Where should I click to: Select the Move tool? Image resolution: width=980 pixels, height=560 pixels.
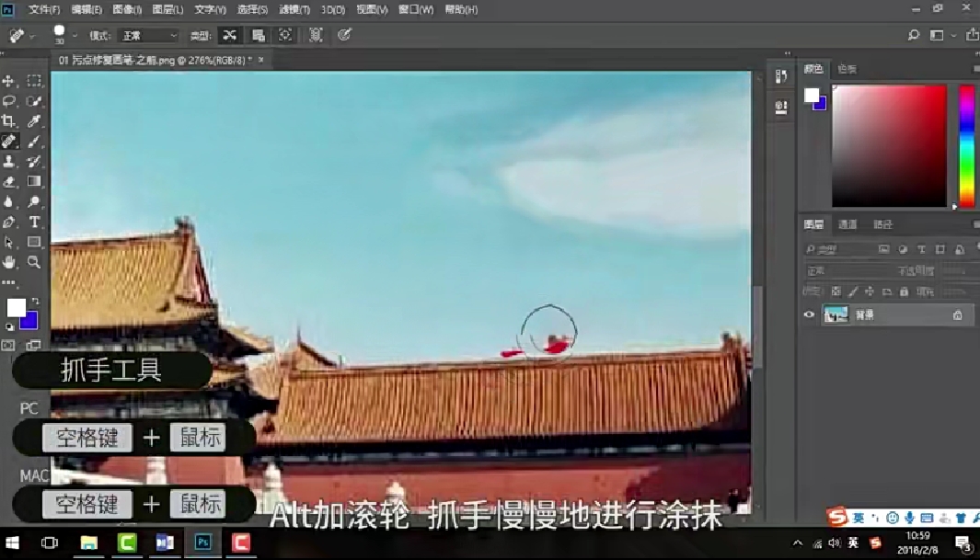tap(9, 81)
